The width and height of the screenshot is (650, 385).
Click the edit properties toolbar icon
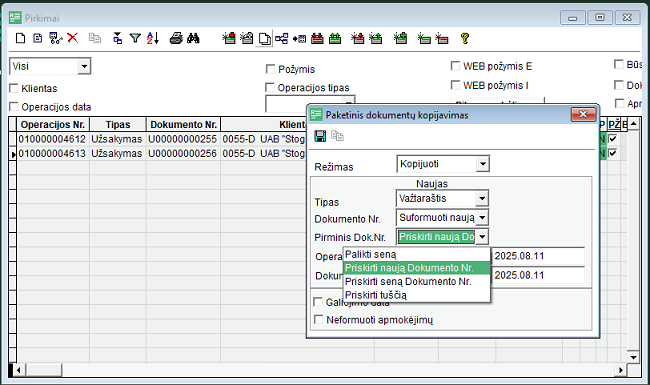point(56,39)
